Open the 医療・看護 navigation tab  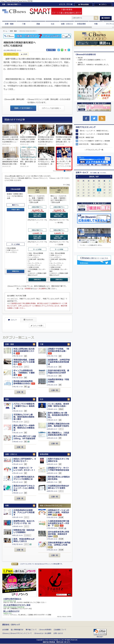click(9, 24)
